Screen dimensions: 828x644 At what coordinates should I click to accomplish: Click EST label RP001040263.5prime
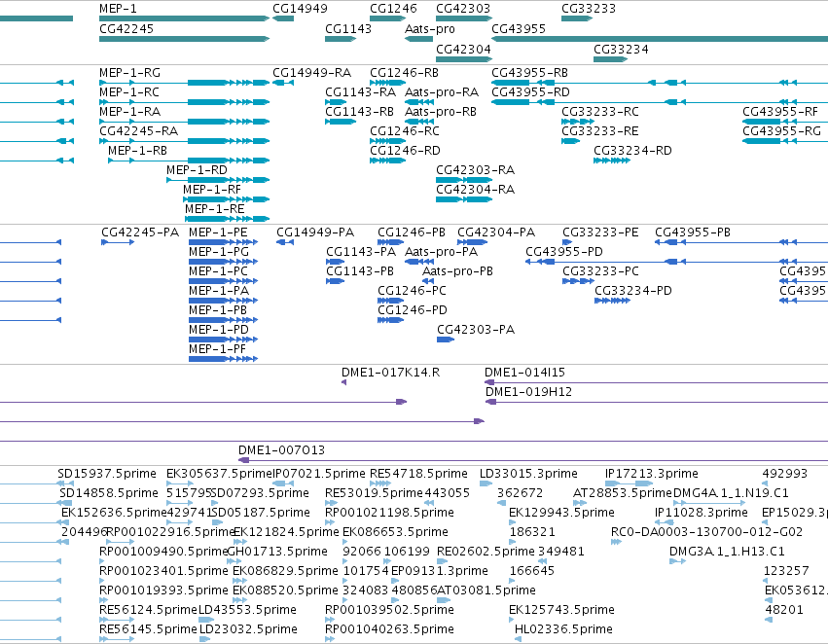(x=390, y=629)
